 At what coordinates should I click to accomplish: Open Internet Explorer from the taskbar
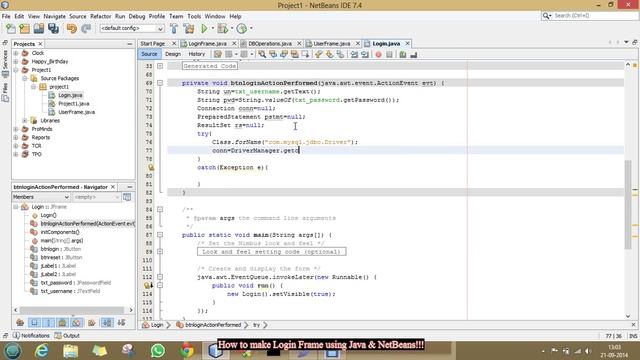(42, 351)
